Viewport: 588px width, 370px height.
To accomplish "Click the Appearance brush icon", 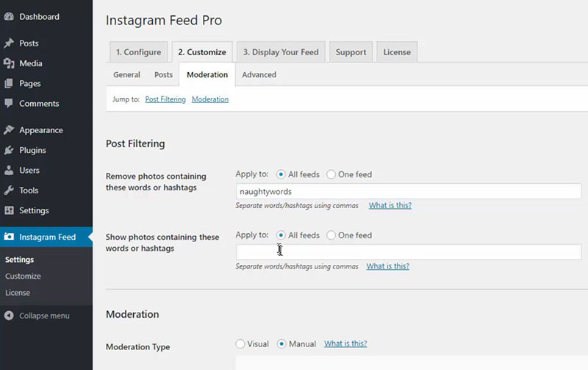I will 9,130.
